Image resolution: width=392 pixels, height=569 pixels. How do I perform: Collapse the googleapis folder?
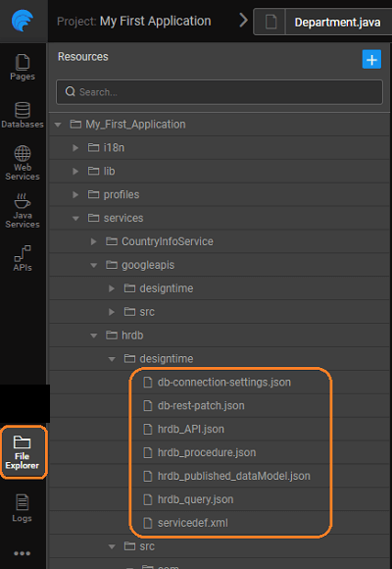coord(93,265)
